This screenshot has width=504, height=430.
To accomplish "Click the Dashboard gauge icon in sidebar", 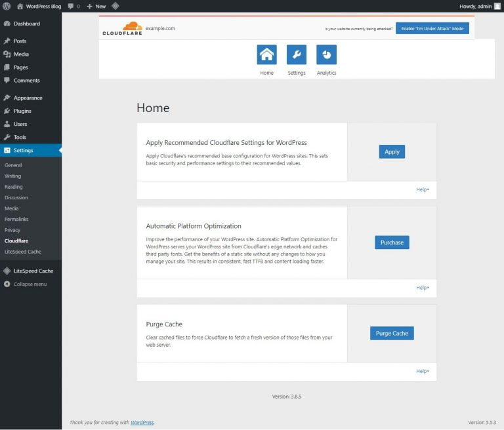I will pyautogui.click(x=7, y=24).
